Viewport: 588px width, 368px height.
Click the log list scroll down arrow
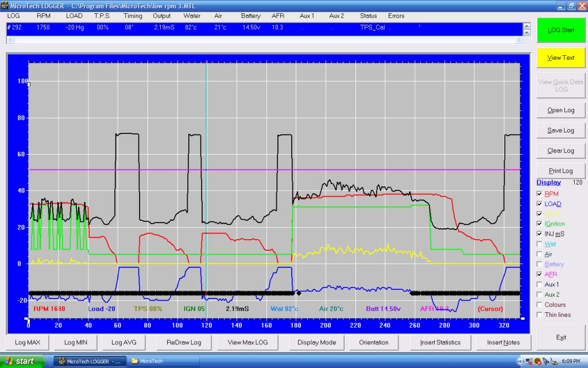click(527, 33)
